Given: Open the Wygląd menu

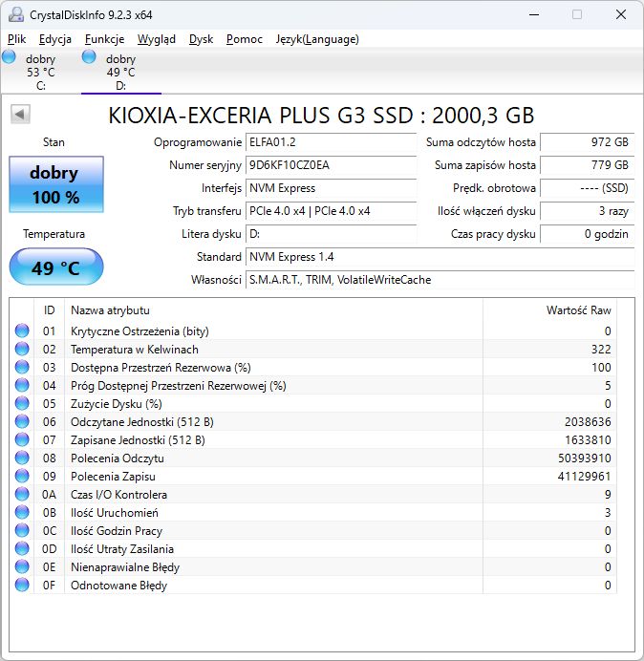Looking at the screenshot, I should pos(156,39).
